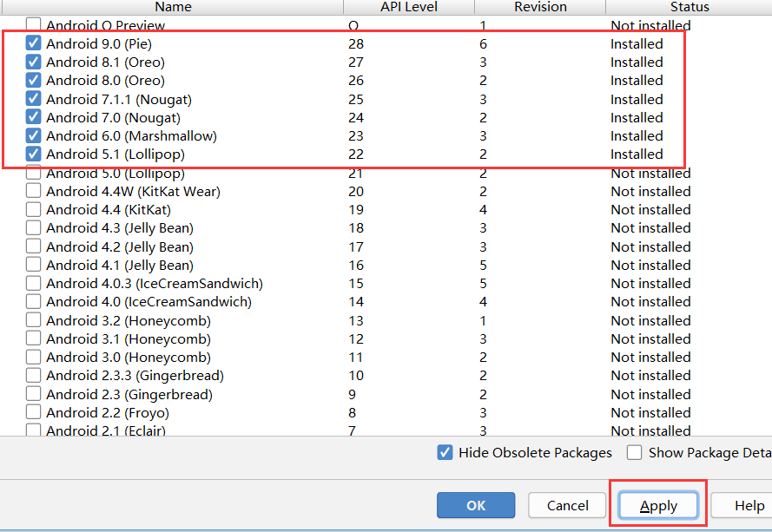Check Android 4.4W (KitKat Wear) checkbox
The width and height of the screenshot is (772, 532).
point(33,191)
